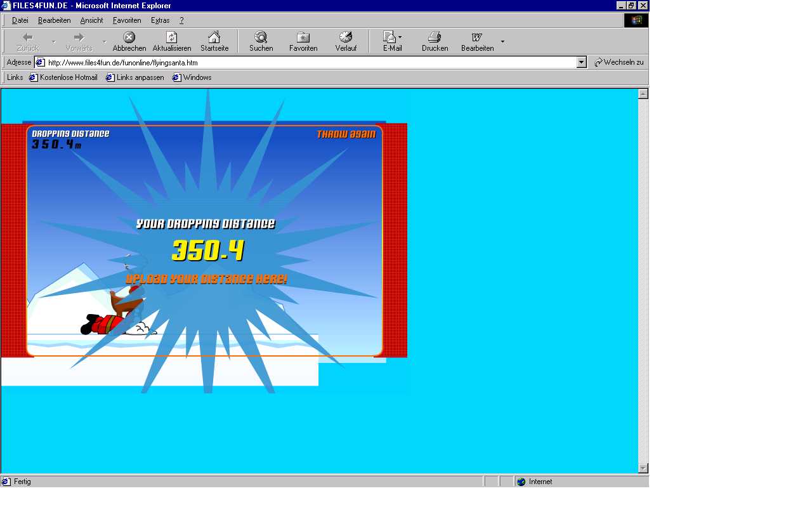Open the Verlauf history icon

click(346, 37)
